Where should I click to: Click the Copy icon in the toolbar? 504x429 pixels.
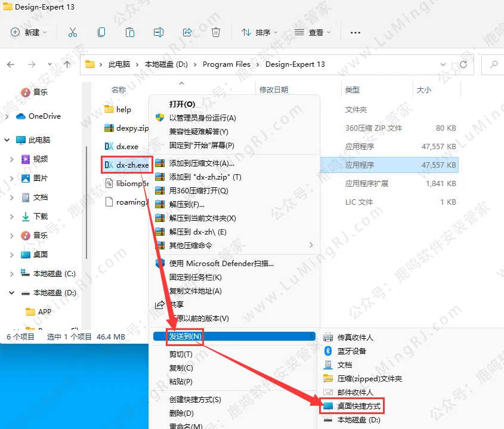pyautogui.click(x=101, y=33)
